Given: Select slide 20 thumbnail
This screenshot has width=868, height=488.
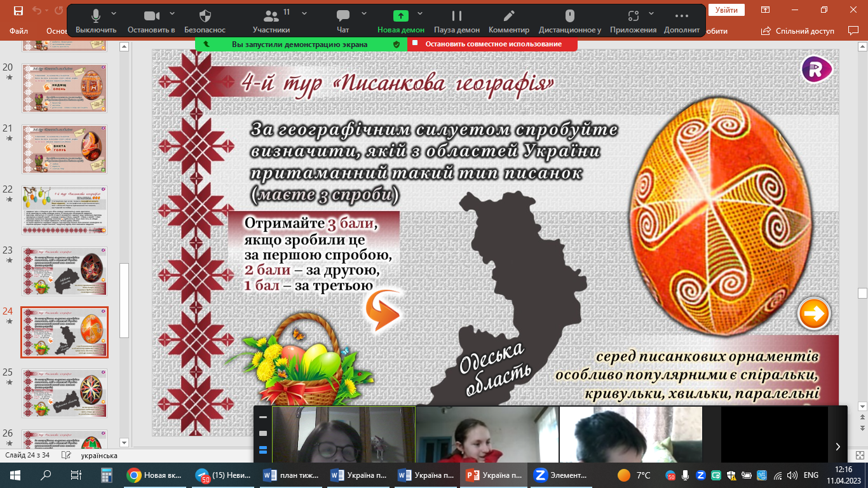Looking at the screenshot, I should (x=65, y=87).
